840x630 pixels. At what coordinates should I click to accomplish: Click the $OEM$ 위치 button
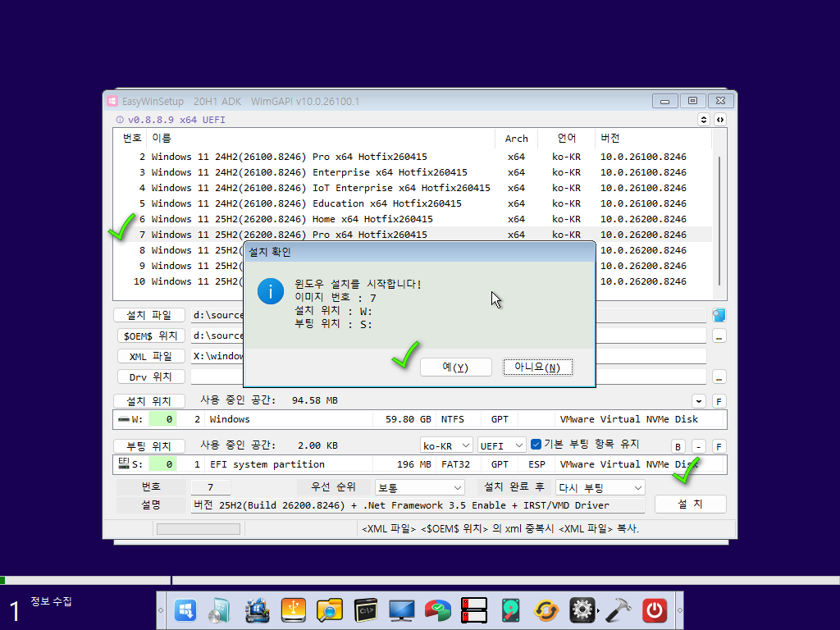coord(151,336)
